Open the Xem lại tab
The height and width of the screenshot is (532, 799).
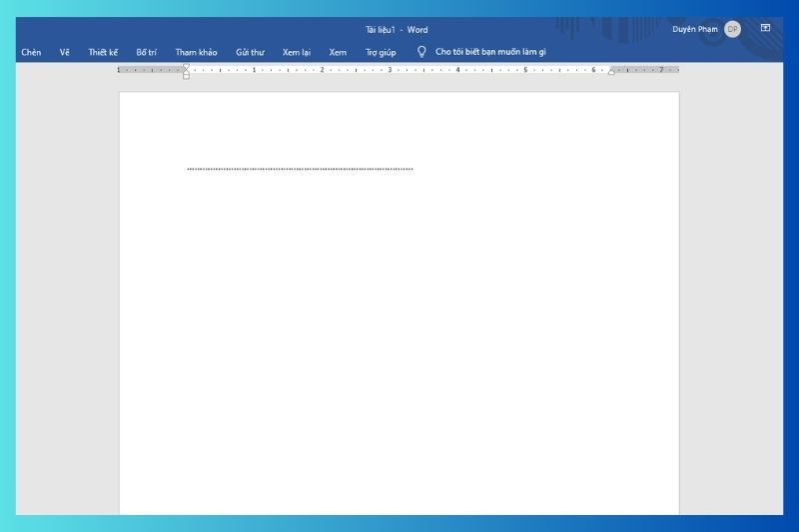tap(297, 52)
